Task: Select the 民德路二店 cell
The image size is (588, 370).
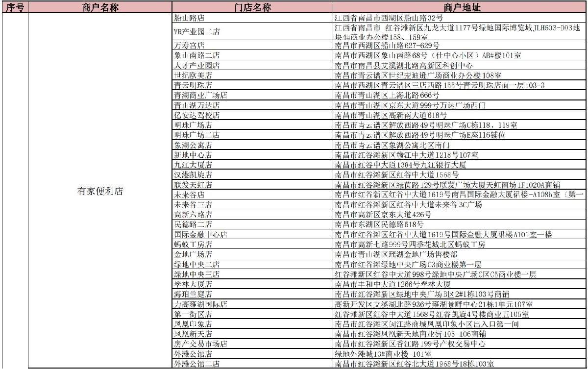Action: point(252,224)
